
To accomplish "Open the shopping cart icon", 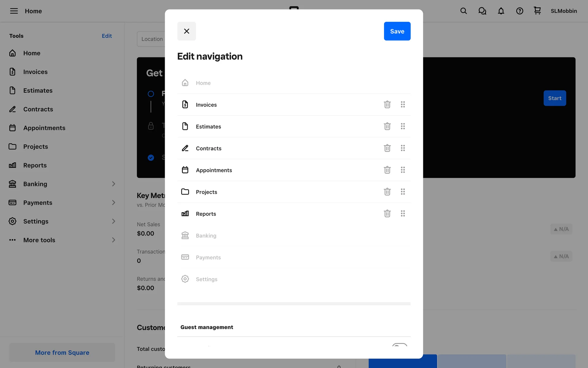I will coord(537,11).
